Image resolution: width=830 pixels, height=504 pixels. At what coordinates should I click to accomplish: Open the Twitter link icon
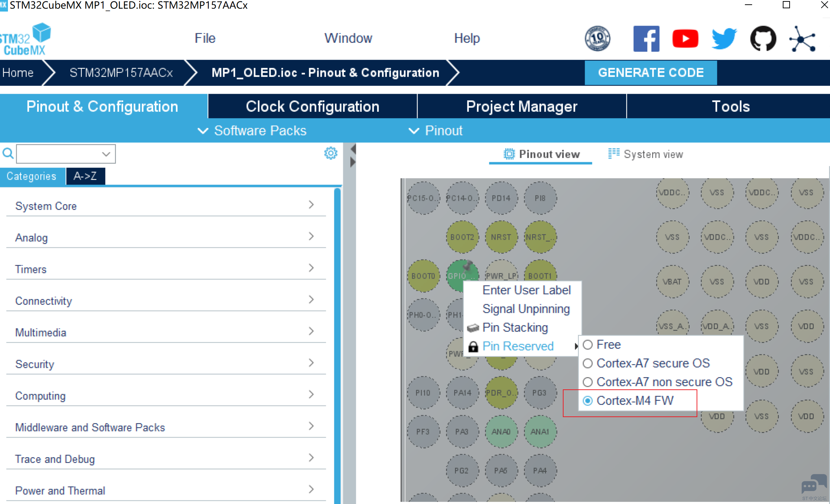724,39
